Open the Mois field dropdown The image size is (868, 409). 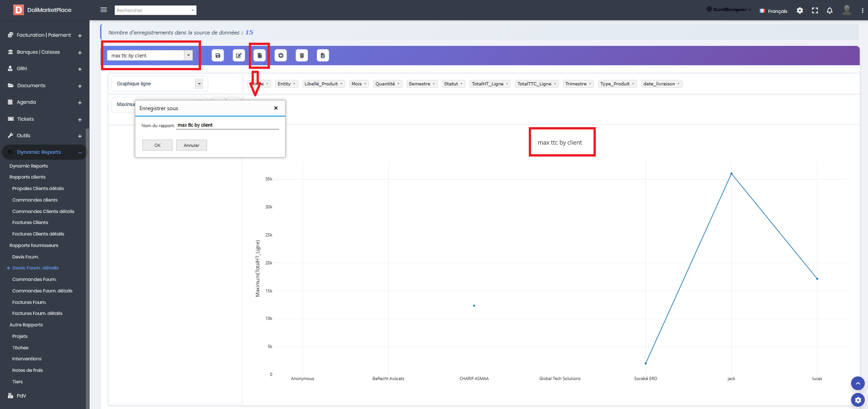359,84
